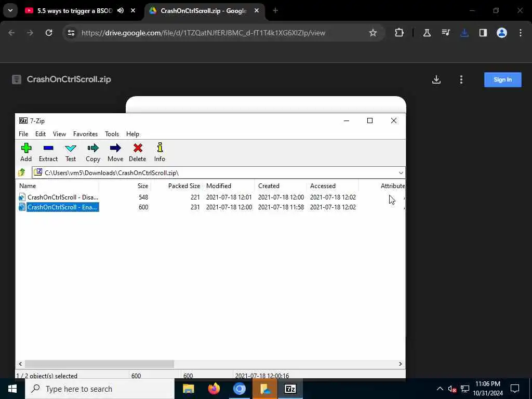This screenshot has height=399, width=532.
Task: Download CrashOnCtrlScroll.zip from Drive
Action: click(436, 79)
